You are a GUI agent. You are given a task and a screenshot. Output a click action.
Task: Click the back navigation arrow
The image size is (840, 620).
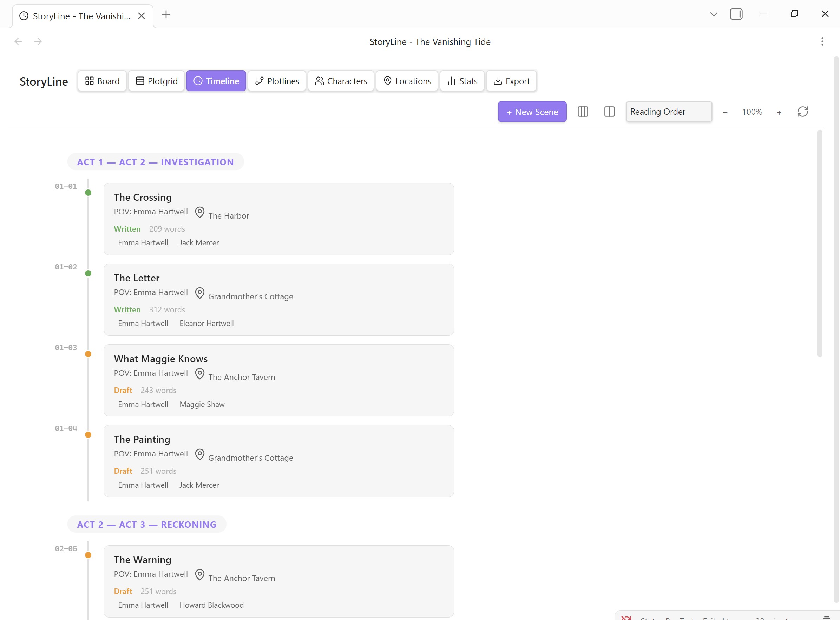click(x=18, y=41)
